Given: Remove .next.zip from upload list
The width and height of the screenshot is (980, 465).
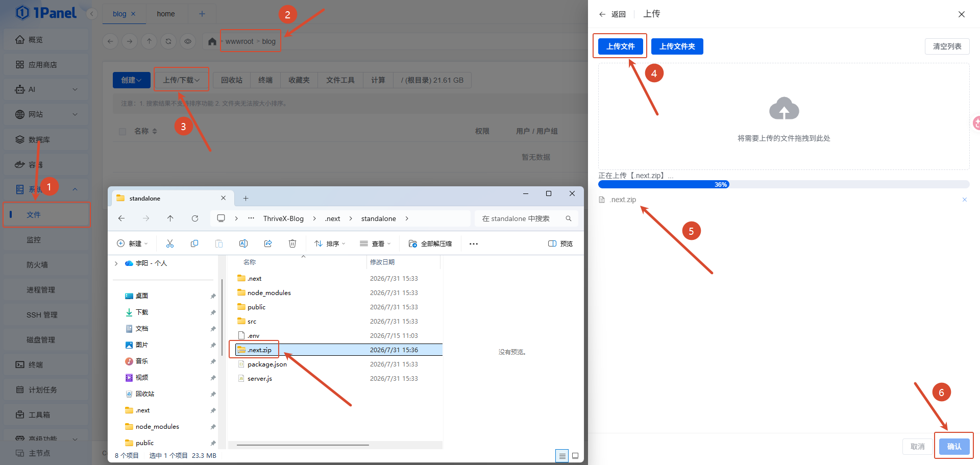Looking at the screenshot, I should tap(965, 200).
